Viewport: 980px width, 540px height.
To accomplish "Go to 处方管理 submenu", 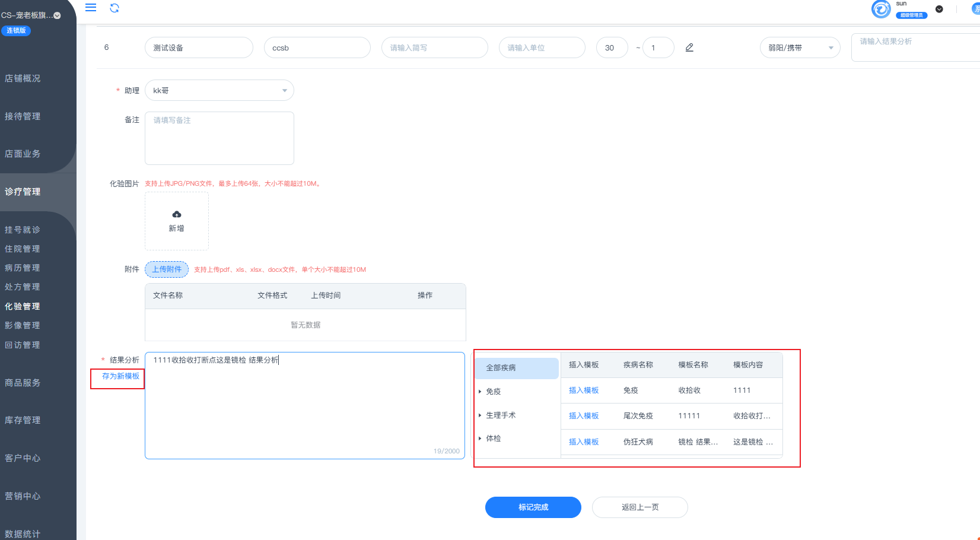I will [23, 287].
